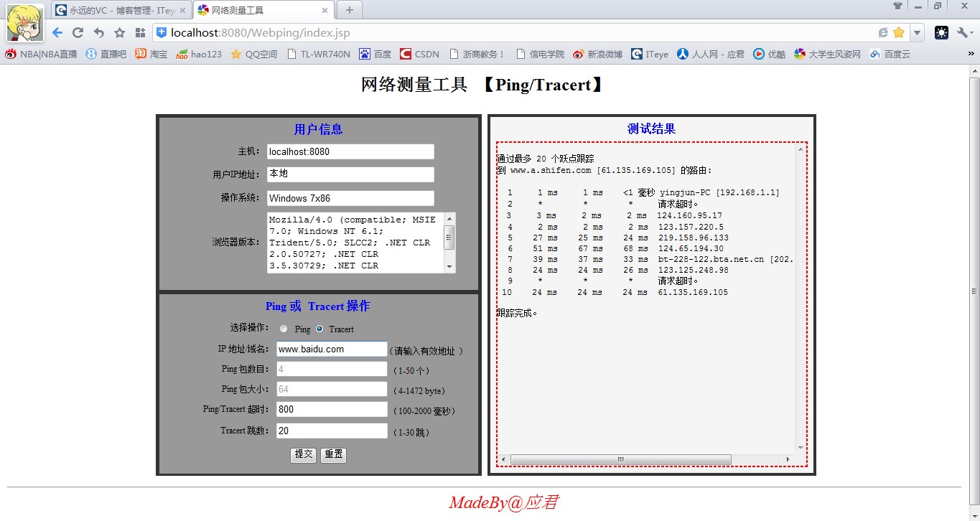Click the Tracert 跳数 field showing 20

(332, 431)
